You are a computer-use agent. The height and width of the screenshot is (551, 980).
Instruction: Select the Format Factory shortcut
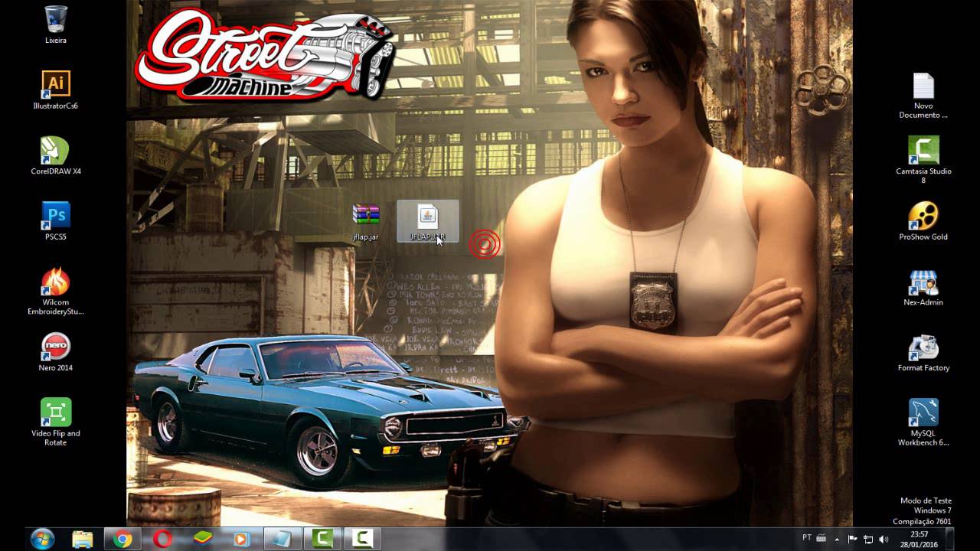click(923, 353)
